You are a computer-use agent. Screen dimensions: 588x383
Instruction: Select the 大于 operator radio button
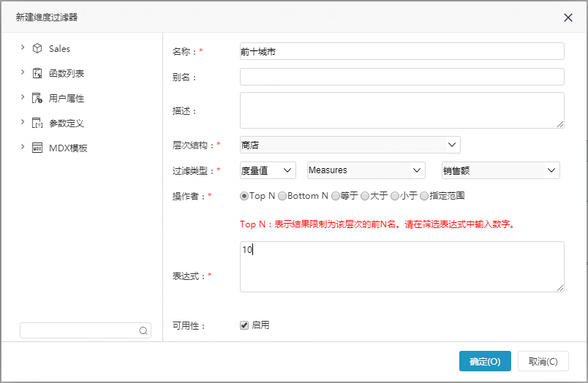point(365,196)
